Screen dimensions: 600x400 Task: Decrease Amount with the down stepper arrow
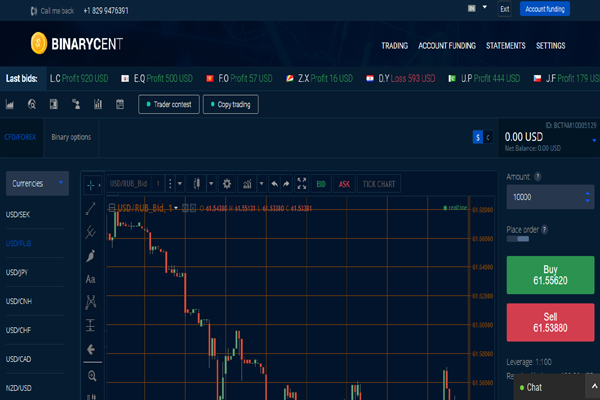coord(587,201)
